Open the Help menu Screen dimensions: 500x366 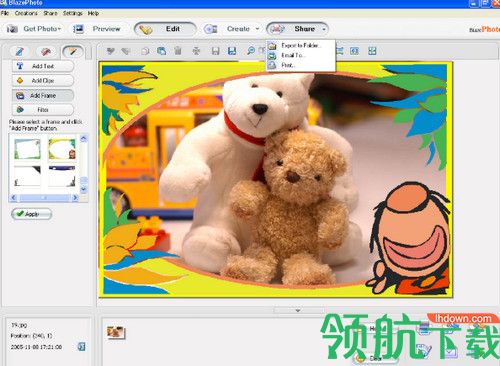[x=93, y=13]
